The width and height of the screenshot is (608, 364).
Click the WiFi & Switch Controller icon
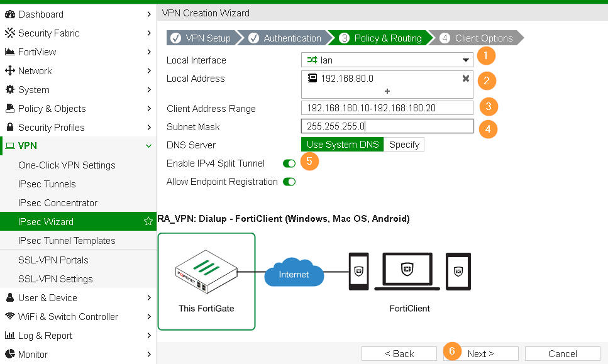pyautogui.click(x=9, y=316)
